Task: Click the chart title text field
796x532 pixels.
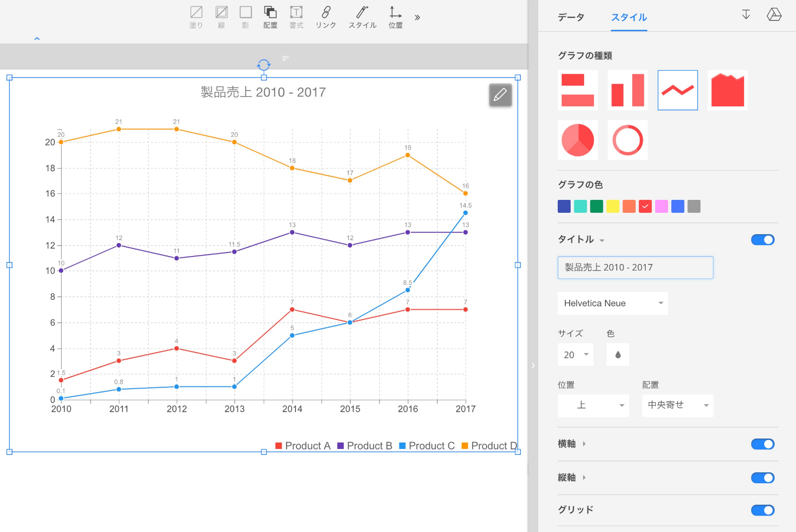Action: pyautogui.click(x=635, y=267)
